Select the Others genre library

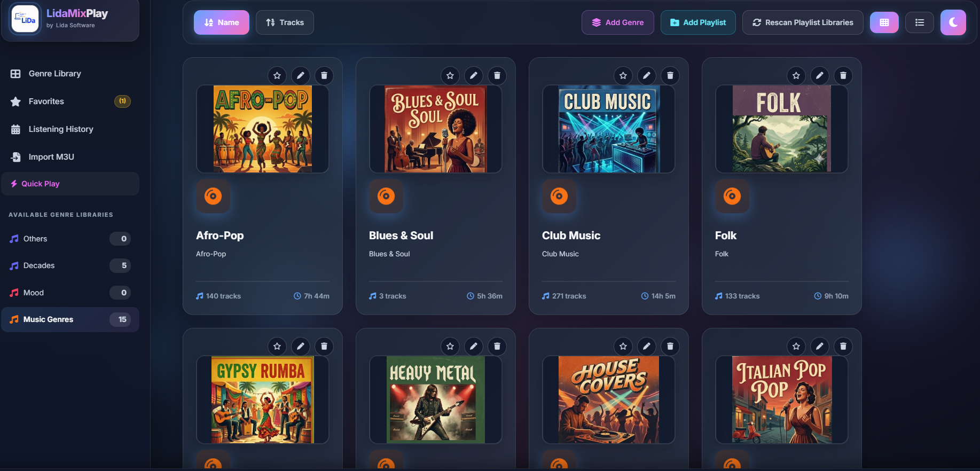pos(70,239)
